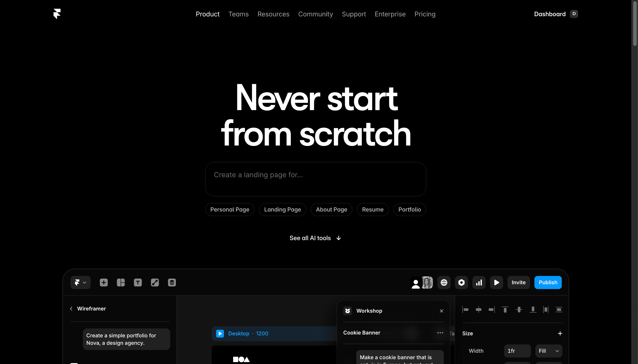Select the Text tool in the editor toolbar
The image size is (638, 364).
click(138, 283)
